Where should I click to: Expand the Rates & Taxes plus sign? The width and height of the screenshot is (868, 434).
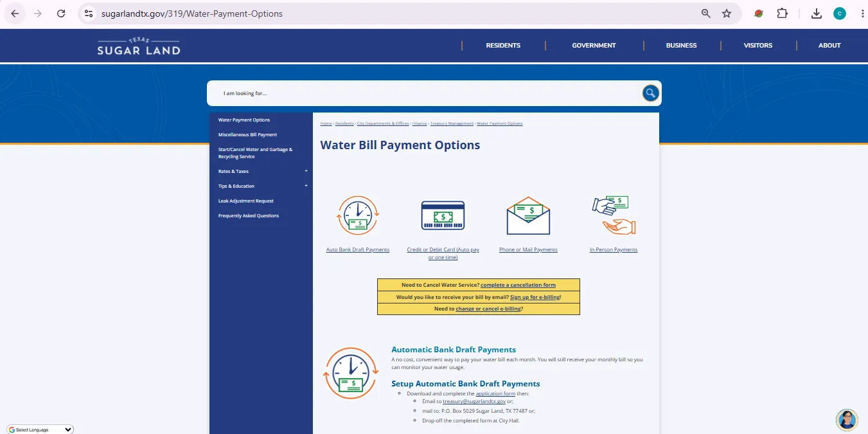point(306,171)
